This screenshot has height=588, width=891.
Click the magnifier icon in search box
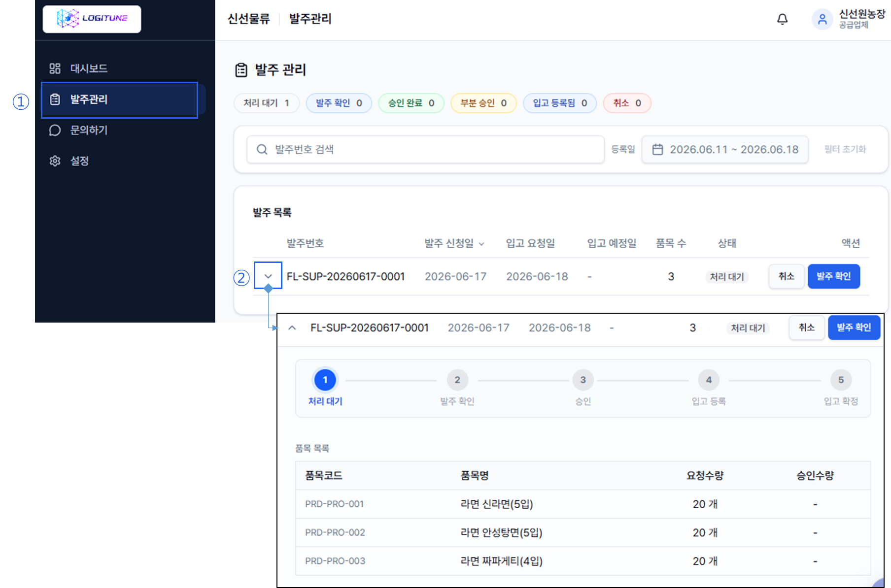click(262, 149)
